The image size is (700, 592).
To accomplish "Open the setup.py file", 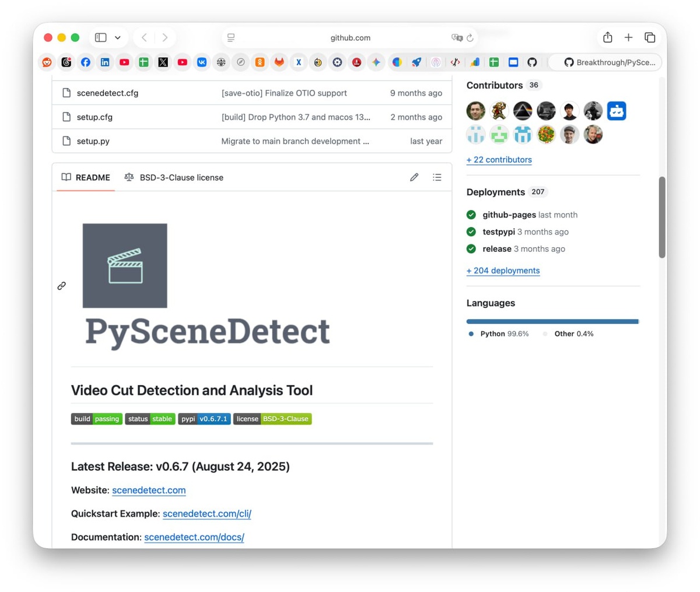I will (93, 141).
